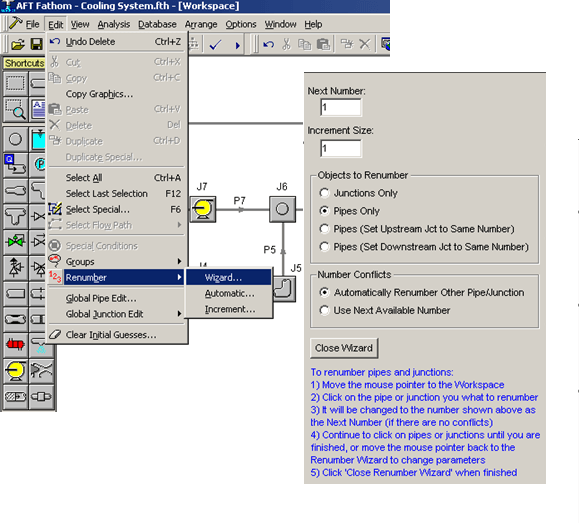The height and width of the screenshot is (523, 581).
Task: Pick the Branch circle junction tool
Action: (x=15, y=139)
